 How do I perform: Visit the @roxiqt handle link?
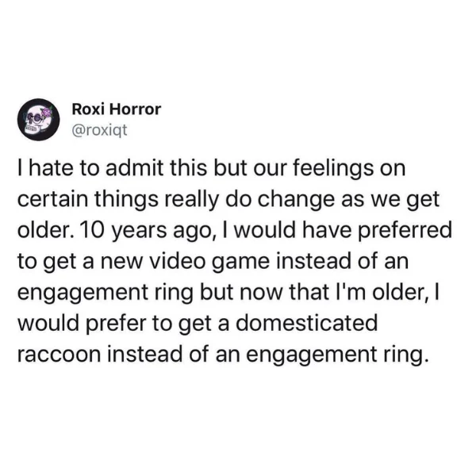tap(99, 131)
